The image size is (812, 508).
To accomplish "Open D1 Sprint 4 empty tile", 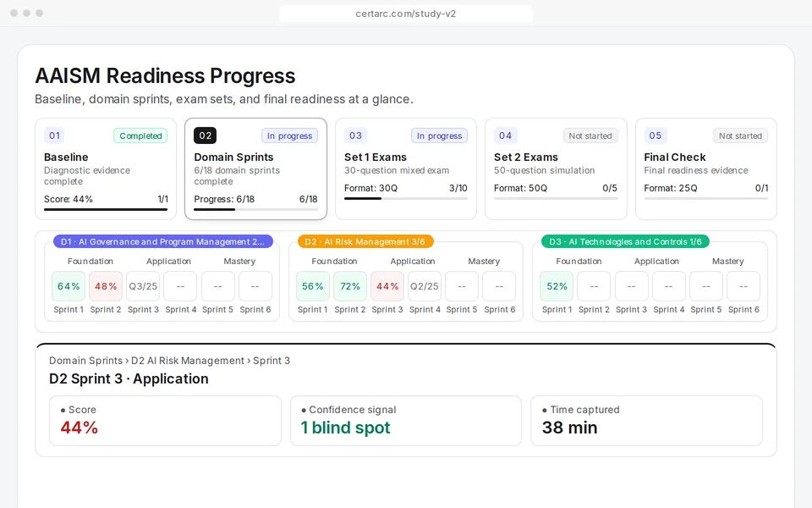I will (180, 286).
